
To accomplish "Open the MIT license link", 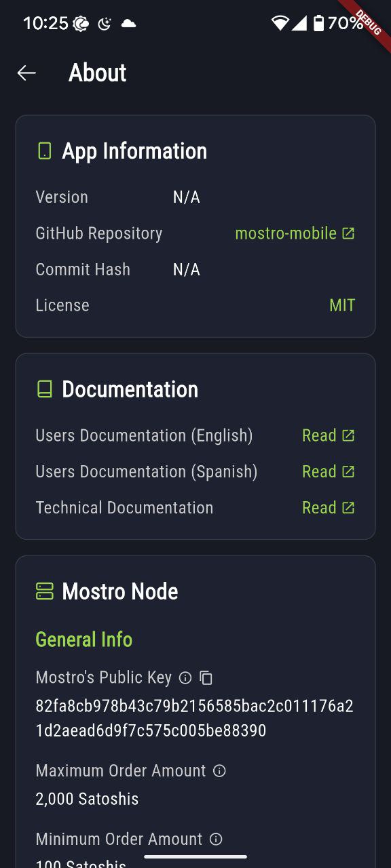I will (342, 305).
